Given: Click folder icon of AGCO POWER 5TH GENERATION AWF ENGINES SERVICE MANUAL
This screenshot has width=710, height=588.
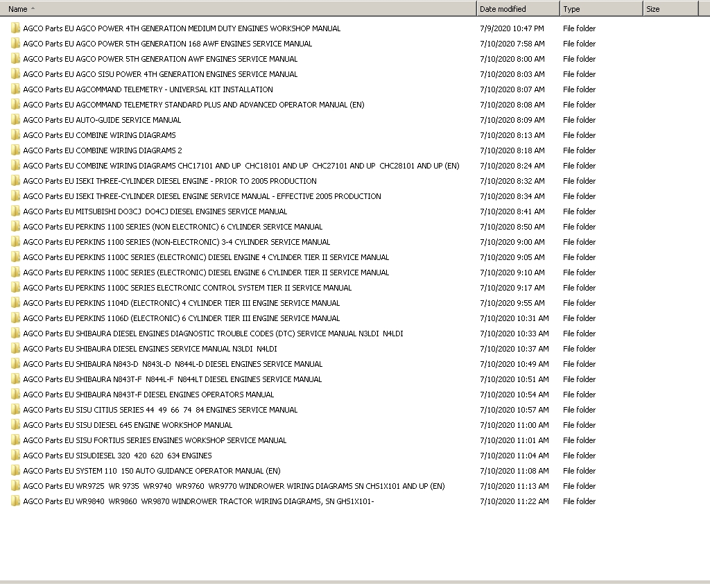Looking at the screenshot, I should click(x=15, y=59).
